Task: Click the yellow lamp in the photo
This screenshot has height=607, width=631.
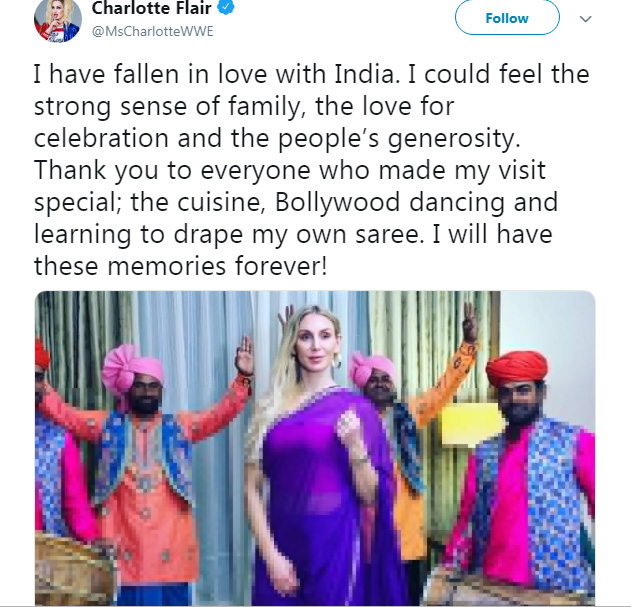Action: pyautogui.click(x=469, y=425)
